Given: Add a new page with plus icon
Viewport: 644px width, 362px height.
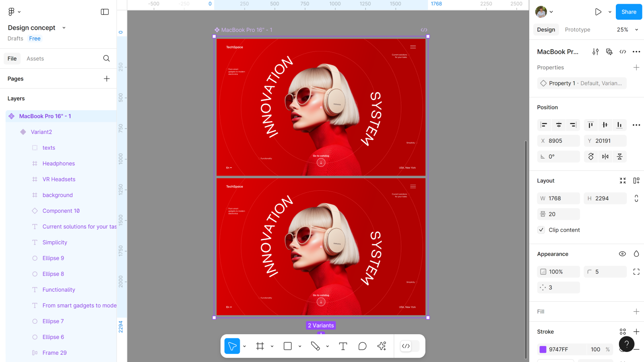Looking at the screenshot, I should tap(106, 78).
